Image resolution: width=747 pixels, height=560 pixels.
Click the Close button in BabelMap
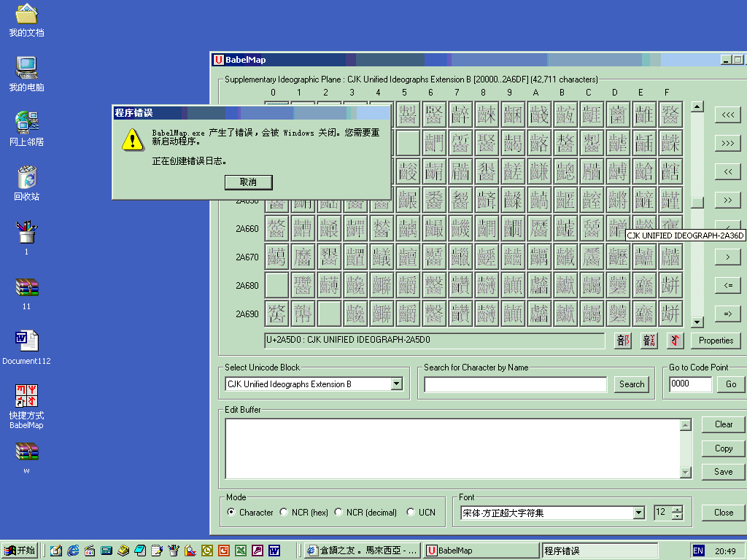point(724,513)
